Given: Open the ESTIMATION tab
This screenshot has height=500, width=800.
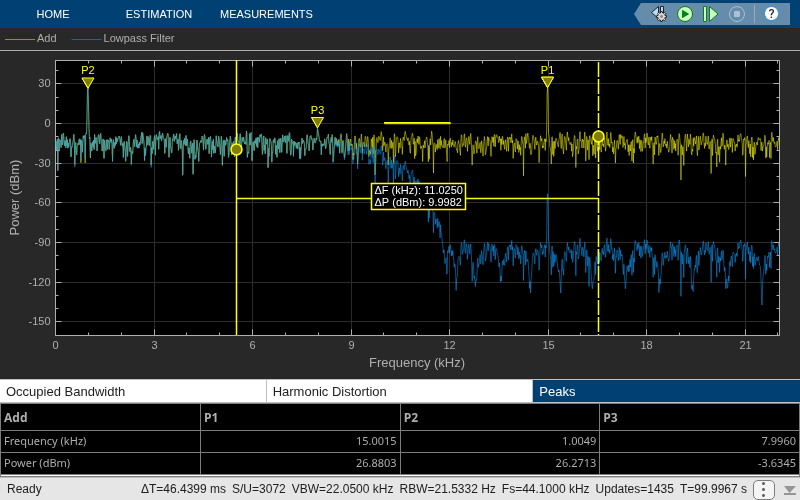Looking at the screenshot, I should point(159,14).
